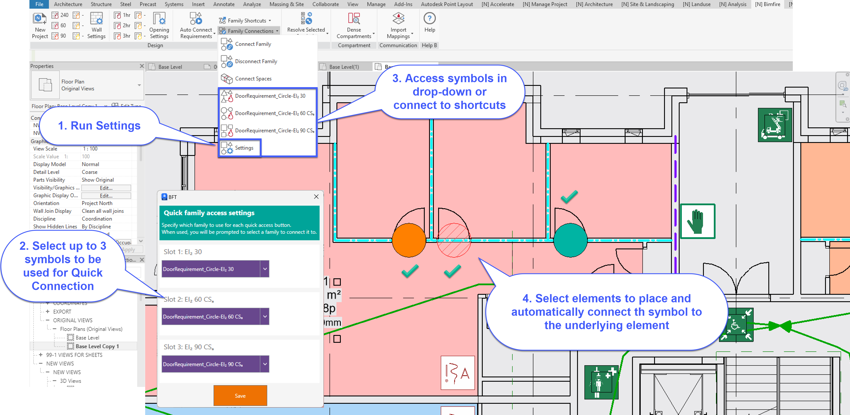Screen dimensions: 850x415
Task: Switch to the Annotate ribbon tab
Action: tap(224, 4)
